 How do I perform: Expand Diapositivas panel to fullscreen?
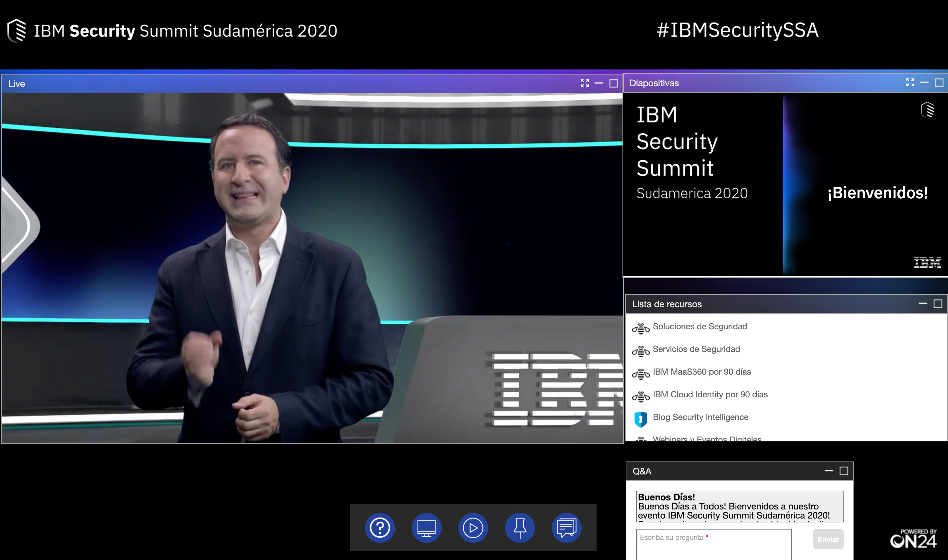pos(910,83)
